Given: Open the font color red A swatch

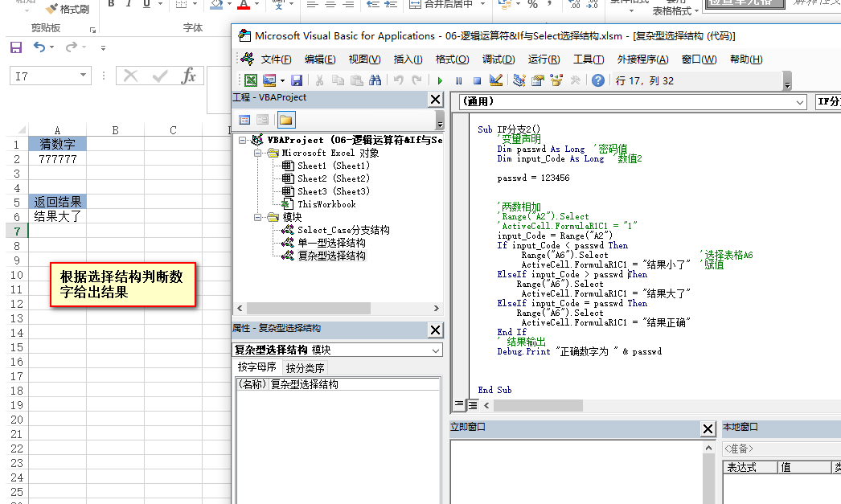Looking at the screenshot, I should point(244,5).
